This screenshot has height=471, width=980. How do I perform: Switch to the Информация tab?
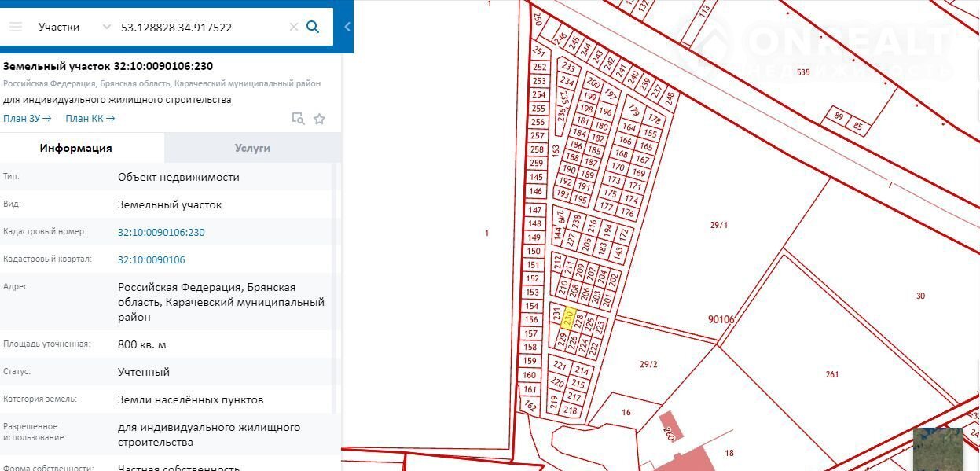[x=76, y=148]
